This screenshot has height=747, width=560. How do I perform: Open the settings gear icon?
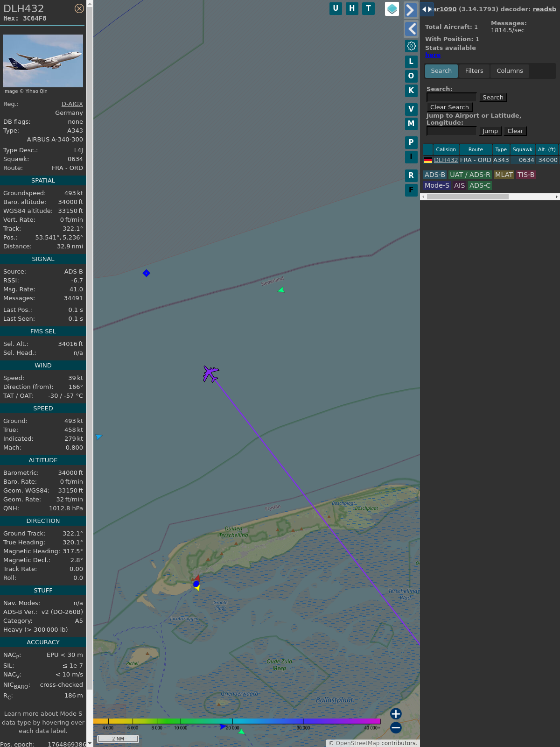click(411, 46)
